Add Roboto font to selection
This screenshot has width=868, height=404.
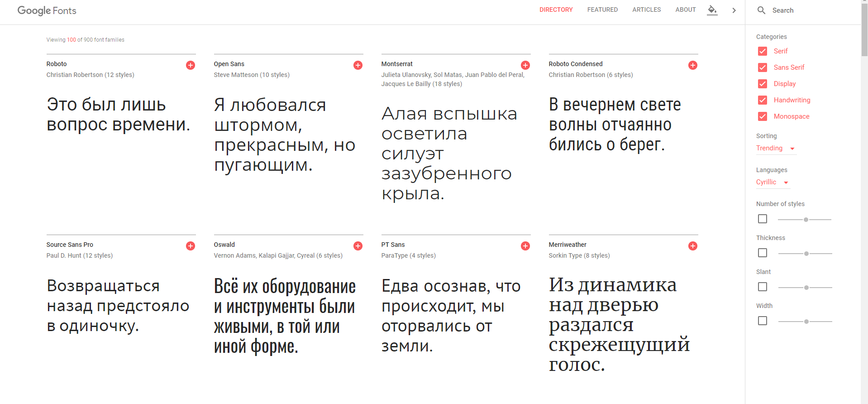191,65
